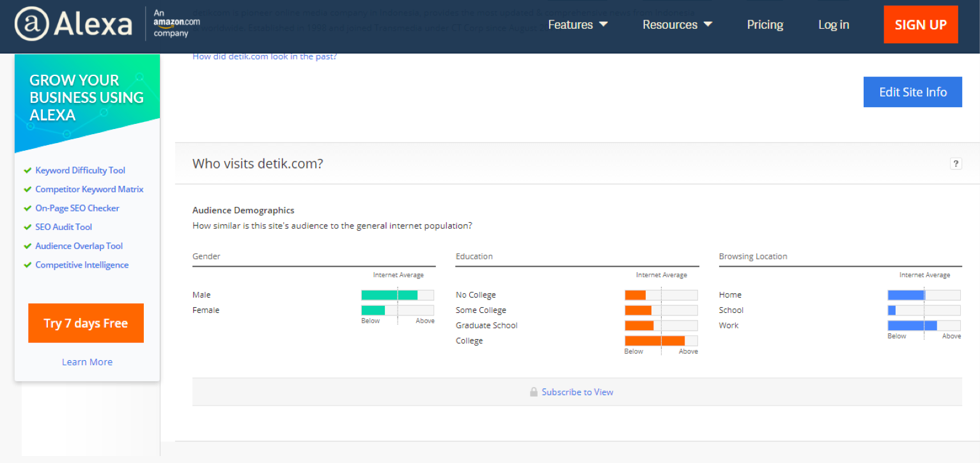Click the Female gender bar
The image size is (980, 463).
point(398,310)
